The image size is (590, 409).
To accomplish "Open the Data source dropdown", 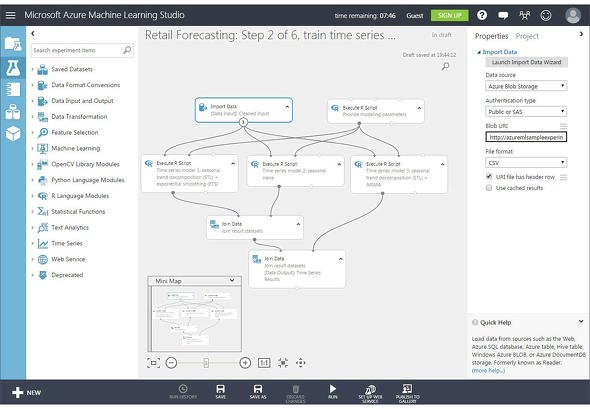I will tap(526, 86).
